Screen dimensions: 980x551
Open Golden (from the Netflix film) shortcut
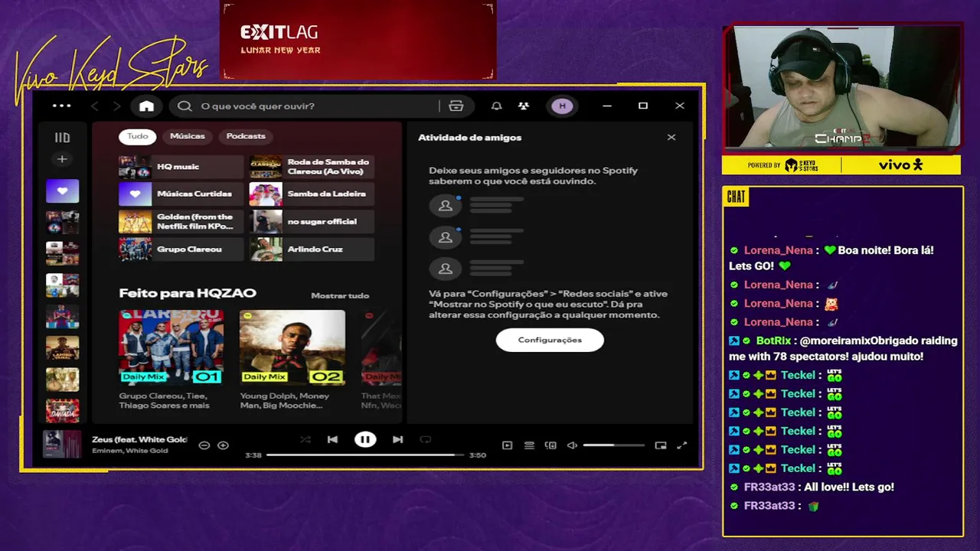click(x=181, y=222)
